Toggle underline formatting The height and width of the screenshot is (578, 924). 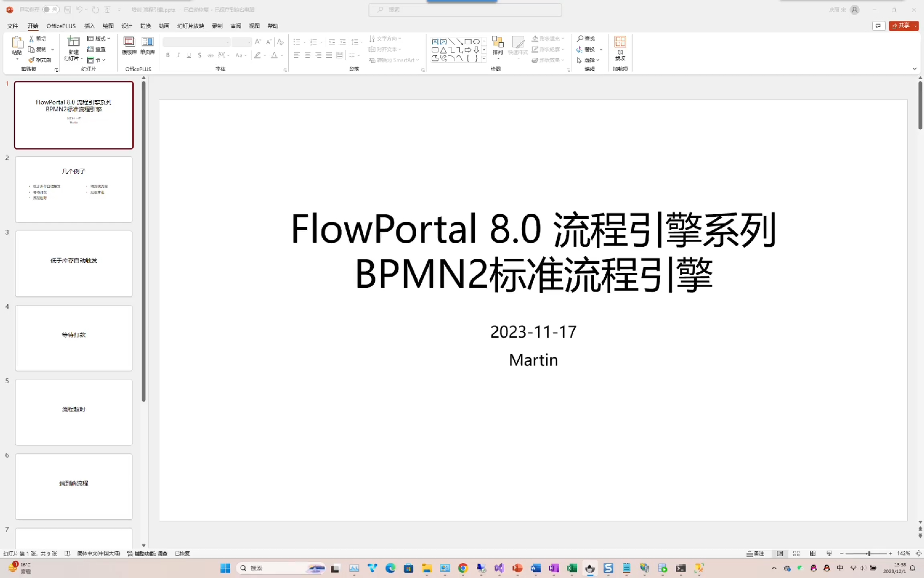[189, 55]
